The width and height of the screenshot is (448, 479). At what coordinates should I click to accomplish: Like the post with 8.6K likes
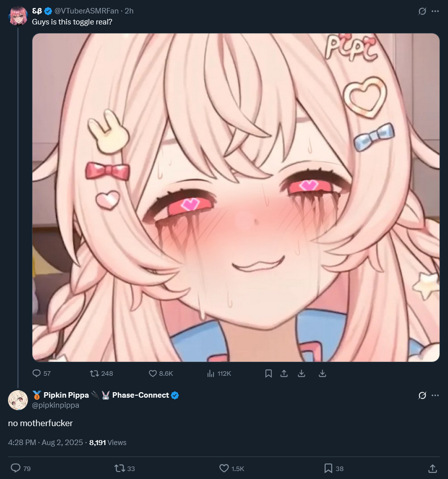tap(161, 373)
